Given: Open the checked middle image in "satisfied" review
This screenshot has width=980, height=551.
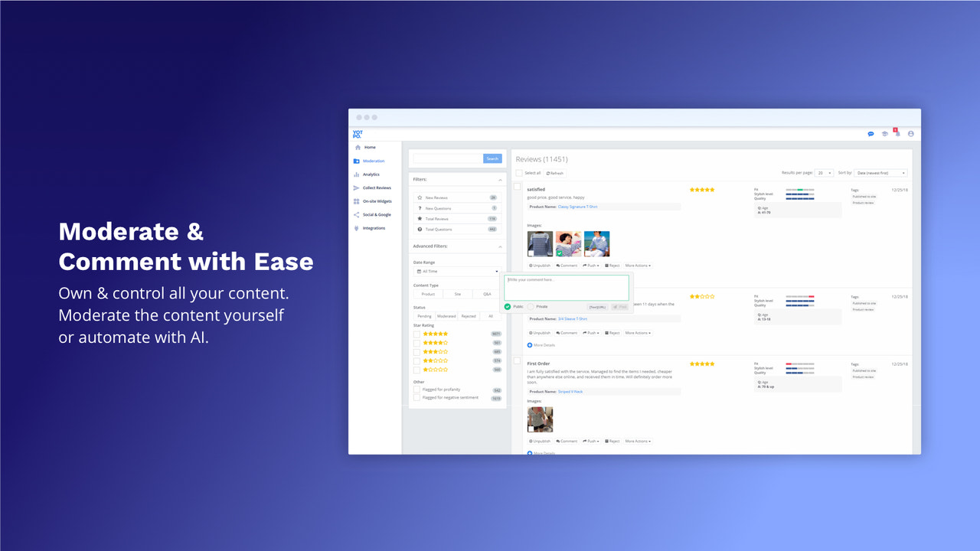Looking at the screenshot, I should tap(568, 244).
